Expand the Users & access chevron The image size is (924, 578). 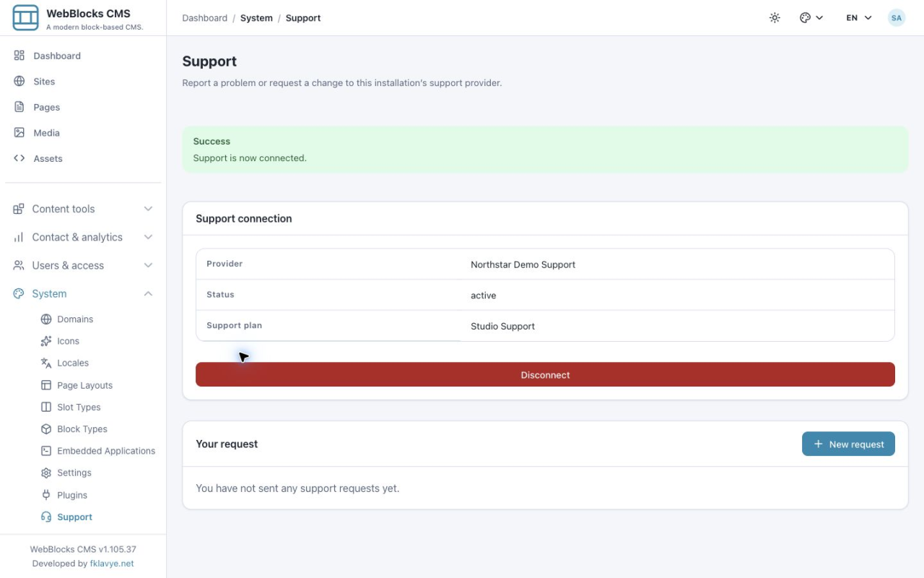coord(148,265)
